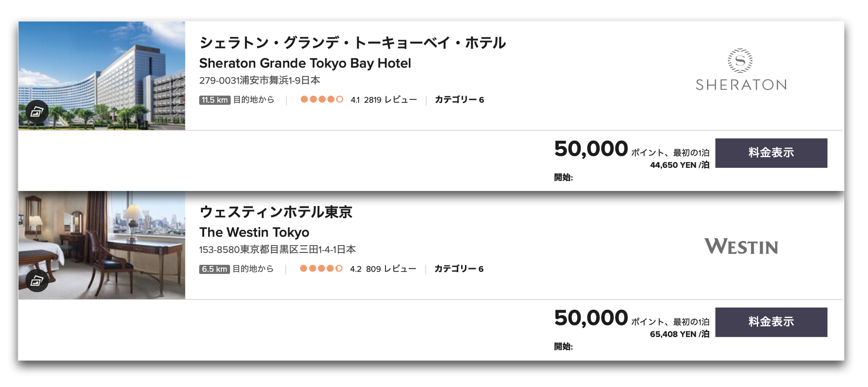Screen dimensions: 868x387
Task: Click the 6.5 km distance badge
Action: pyautogui.click(x=214, y=269)
